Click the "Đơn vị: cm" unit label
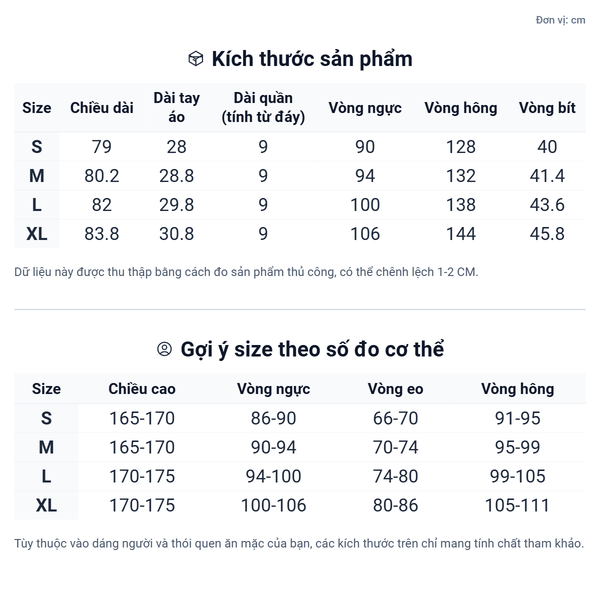The image size is (600, 600). pyautogui.click(x=560, y=20)
